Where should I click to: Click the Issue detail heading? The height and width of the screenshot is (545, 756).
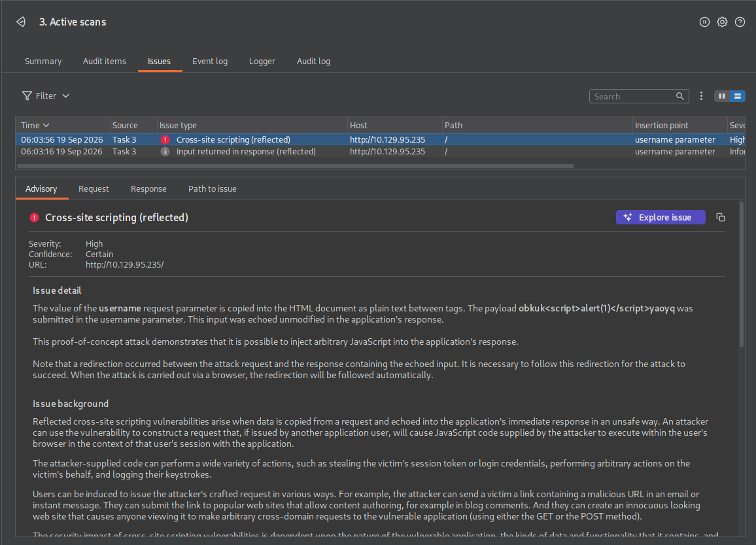coord(57,290)
